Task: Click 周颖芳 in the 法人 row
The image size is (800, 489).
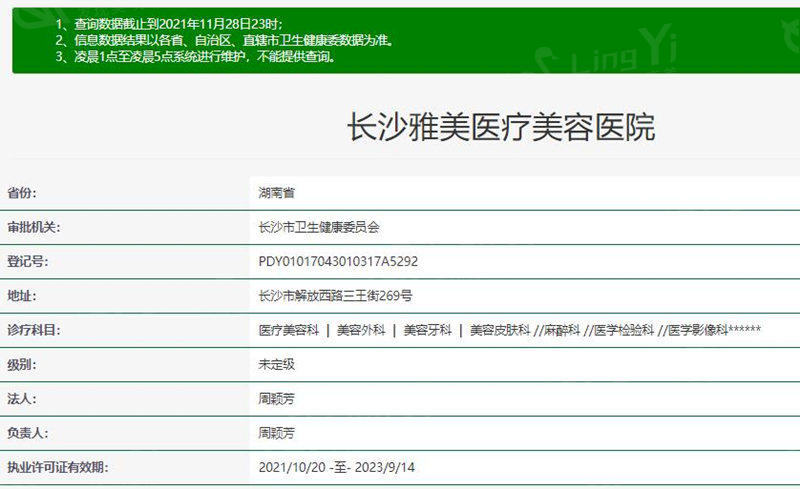Action: point(277,399)
